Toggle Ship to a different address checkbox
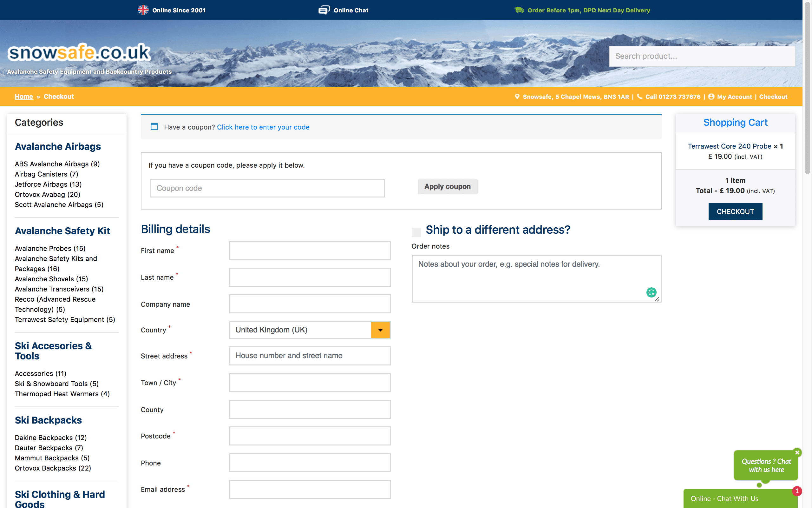 click(416, 232)
